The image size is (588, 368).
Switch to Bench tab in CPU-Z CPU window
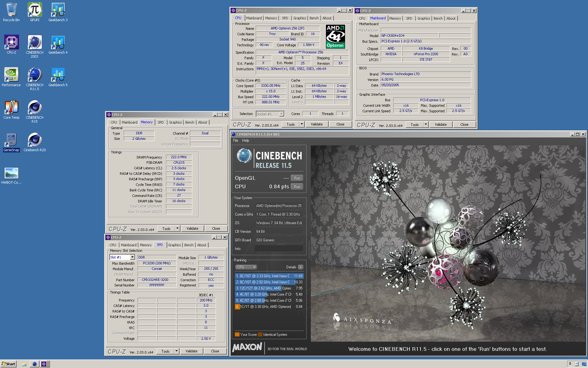pos(314,18)
